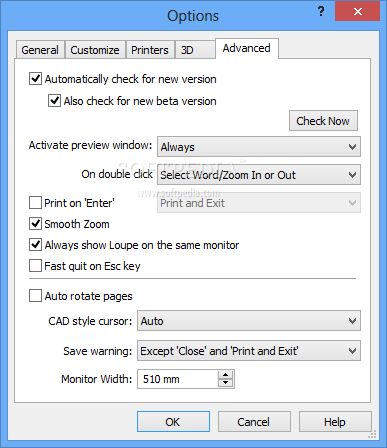This screenshot has width=387, height=448.
Task: Go to the Printers tab
Action: coord(150,50)
